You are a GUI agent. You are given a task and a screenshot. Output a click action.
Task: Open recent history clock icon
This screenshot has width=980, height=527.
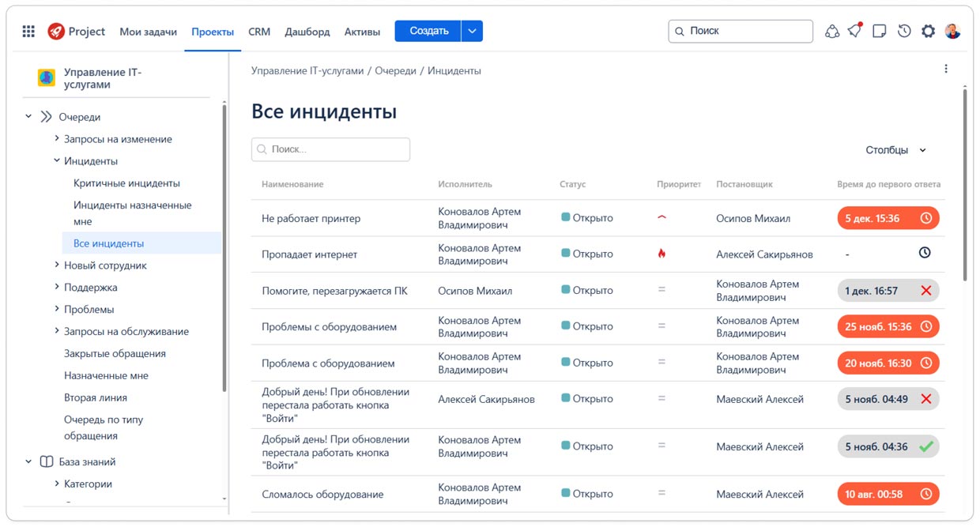(904, 32)
